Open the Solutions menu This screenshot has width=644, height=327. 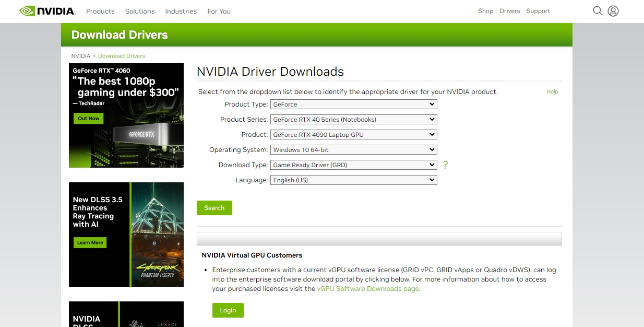point(140,11)
